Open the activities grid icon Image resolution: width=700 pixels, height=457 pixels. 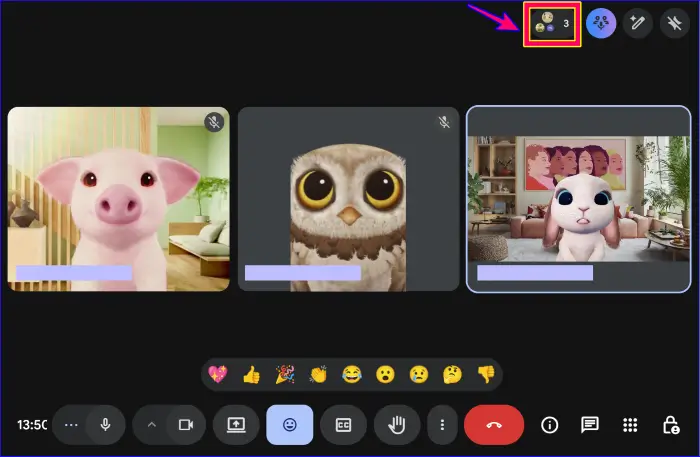tap(630, 425)
